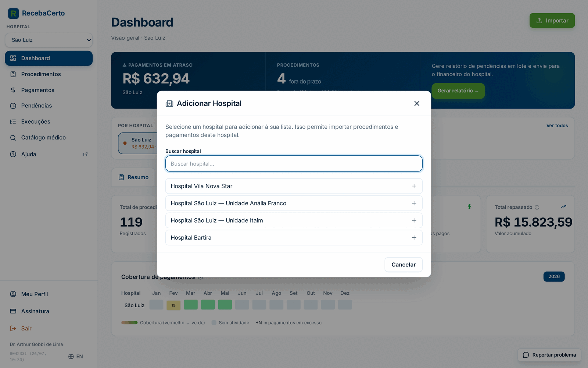Close the Adicionar Hospital dialog with X
The height and width of the screenshot is (368, 588).
tap(417, 103)
